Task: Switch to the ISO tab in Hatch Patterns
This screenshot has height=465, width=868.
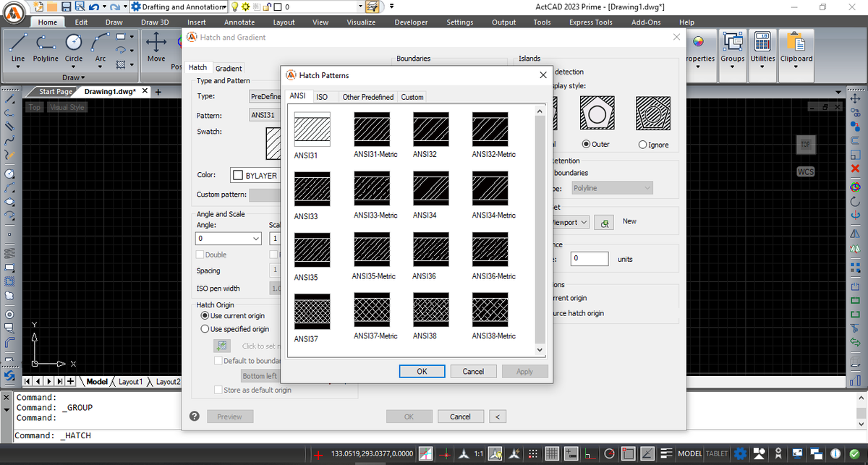Action: (x=322, y=97)
